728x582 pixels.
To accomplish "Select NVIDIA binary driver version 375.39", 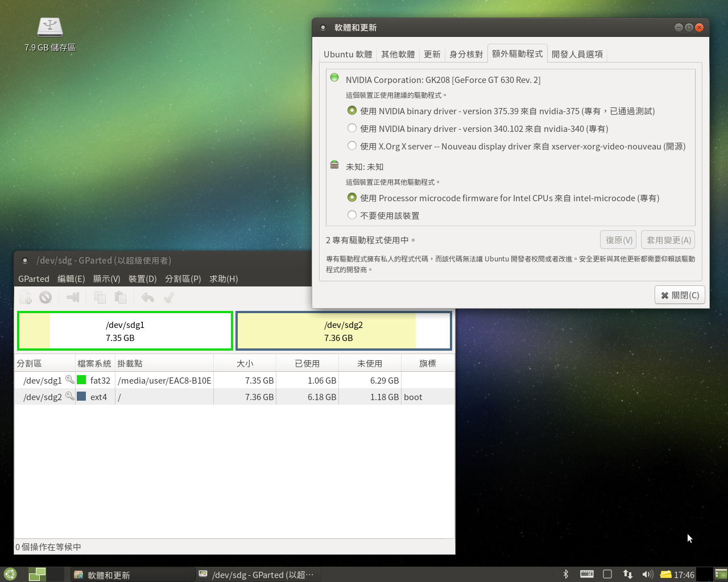I will pyautogui.click(x=501, y=111).
